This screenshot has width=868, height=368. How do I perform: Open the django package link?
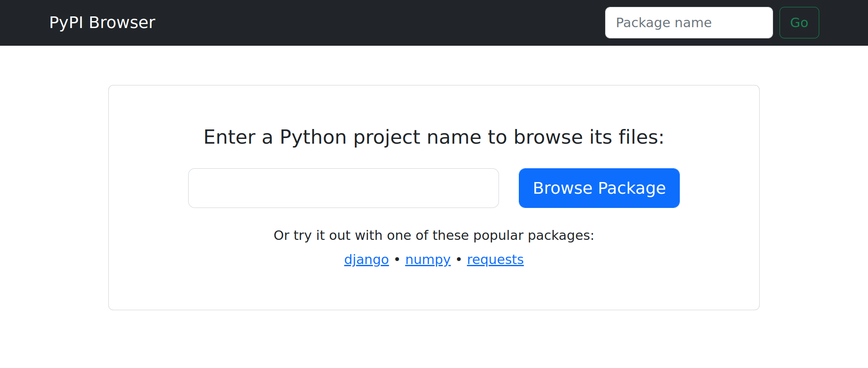(366, 259)
